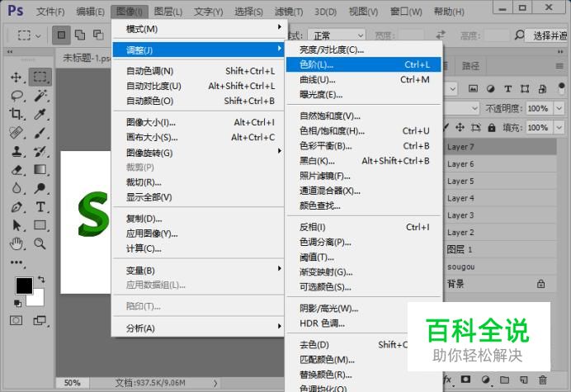This screenshot has width=571, height=392.
Task: Select the Move tool
Action: (x=16, y=78)
